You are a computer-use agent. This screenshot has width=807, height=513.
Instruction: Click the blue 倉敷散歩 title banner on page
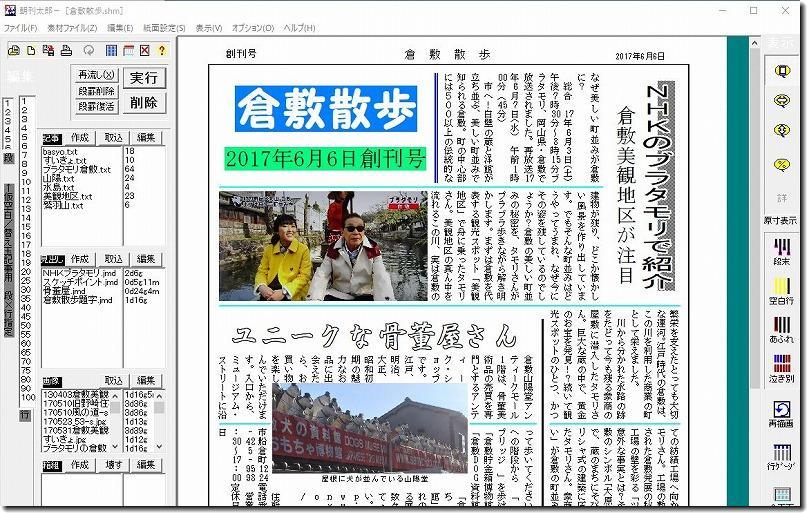point(326,109)
